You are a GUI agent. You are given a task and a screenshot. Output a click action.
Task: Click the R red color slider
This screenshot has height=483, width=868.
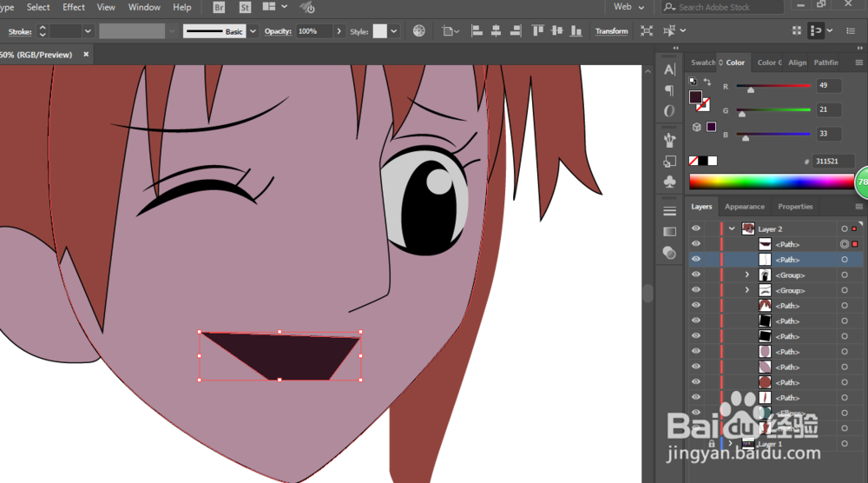pyautogui.click(x=773, y=86)
